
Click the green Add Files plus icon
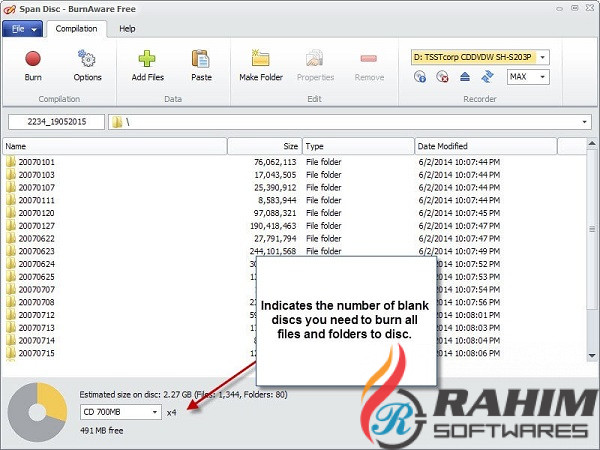[x=147, y=58]
